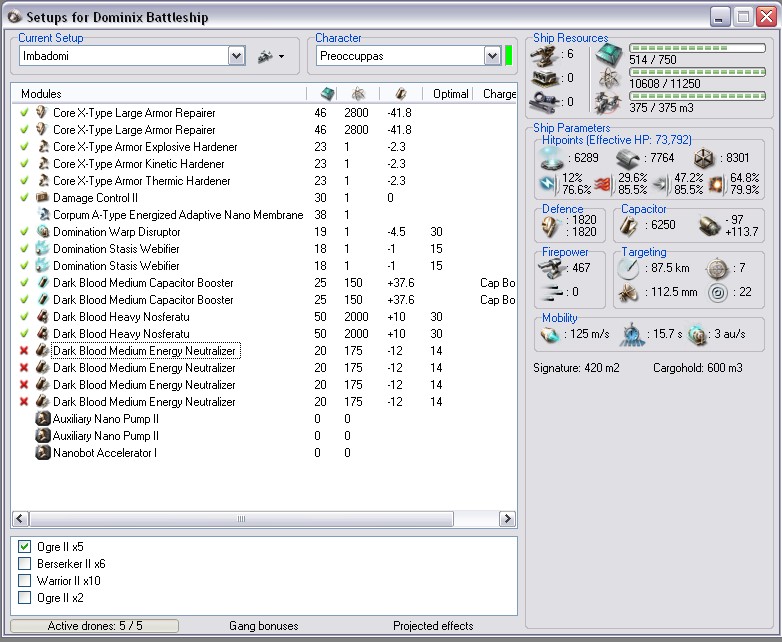Click the capacitor recharge icon showing +113.7
This screenshot has width=782, height=642.
(x=709, y=226)
